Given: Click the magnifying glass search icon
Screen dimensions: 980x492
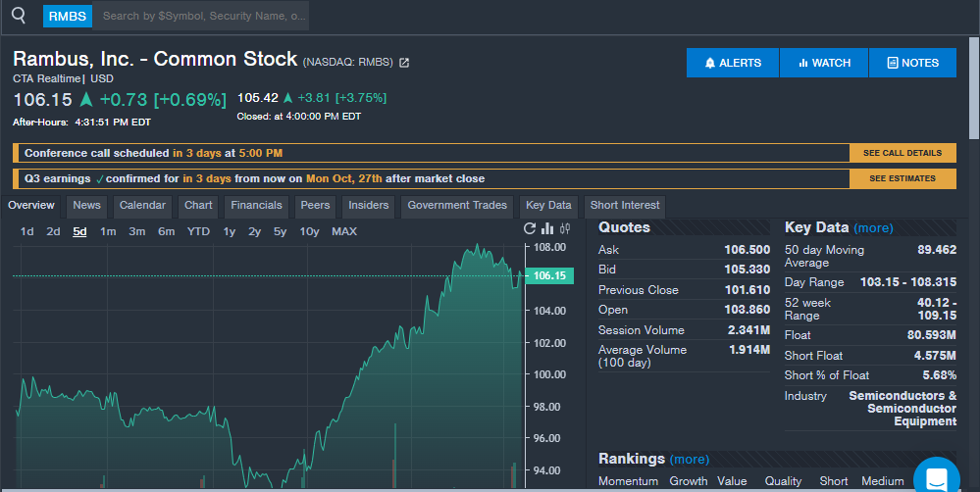Looking at the screenshot, I should [x=18, y=16].
